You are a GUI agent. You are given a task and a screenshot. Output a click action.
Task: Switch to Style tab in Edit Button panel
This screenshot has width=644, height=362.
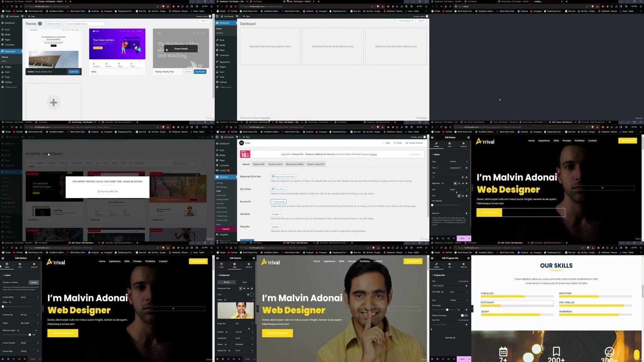tap(450, 144)
